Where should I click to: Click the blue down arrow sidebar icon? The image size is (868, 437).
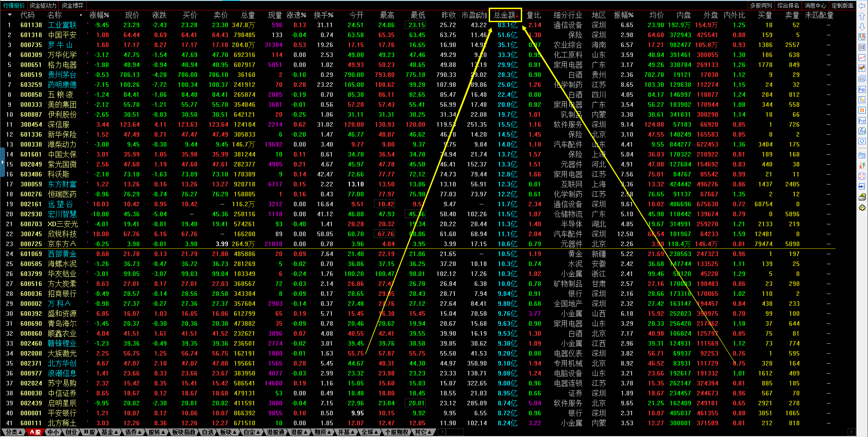(x=862, y=27)
